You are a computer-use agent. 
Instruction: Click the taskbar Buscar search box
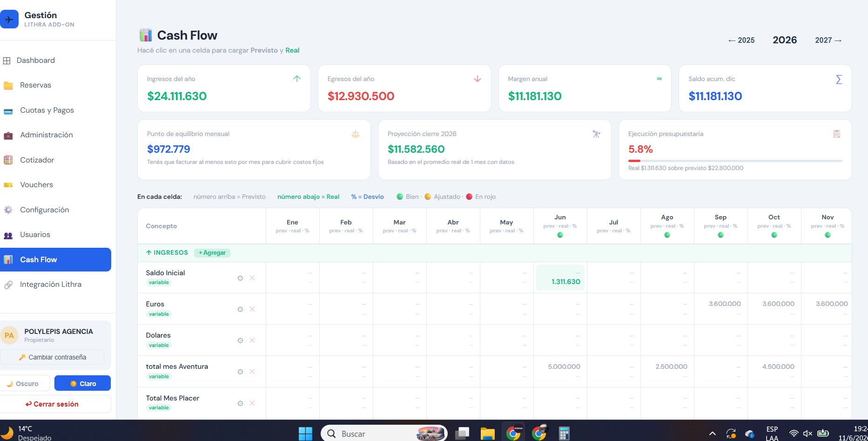(384, 434)
